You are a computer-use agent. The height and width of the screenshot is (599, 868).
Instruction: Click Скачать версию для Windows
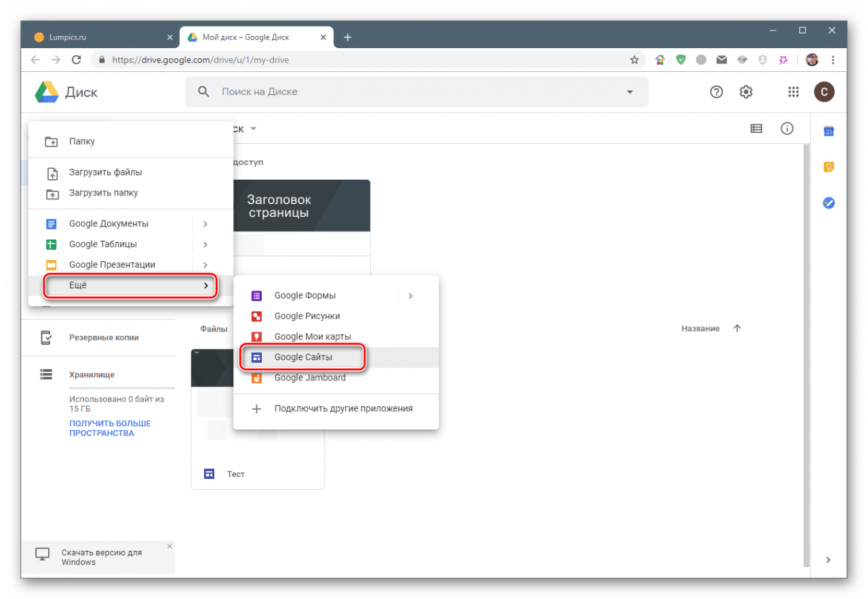[x=102, y=557]
